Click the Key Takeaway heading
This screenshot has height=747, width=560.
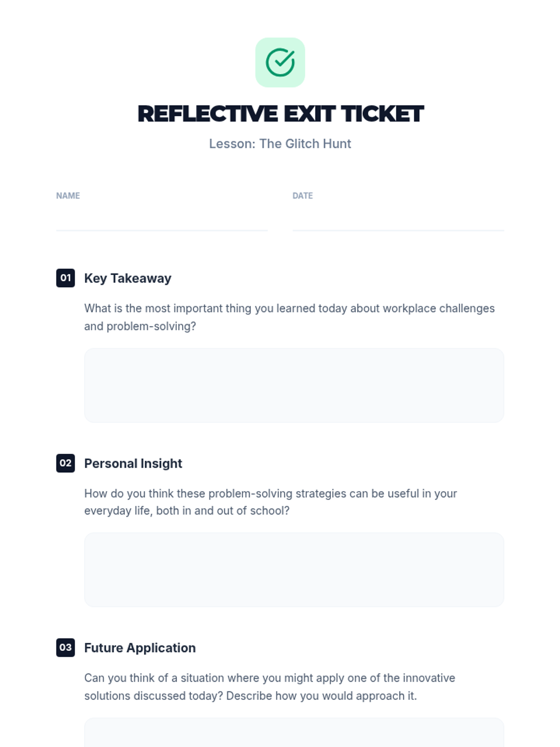pyautogui.click(x=127, y=278)
